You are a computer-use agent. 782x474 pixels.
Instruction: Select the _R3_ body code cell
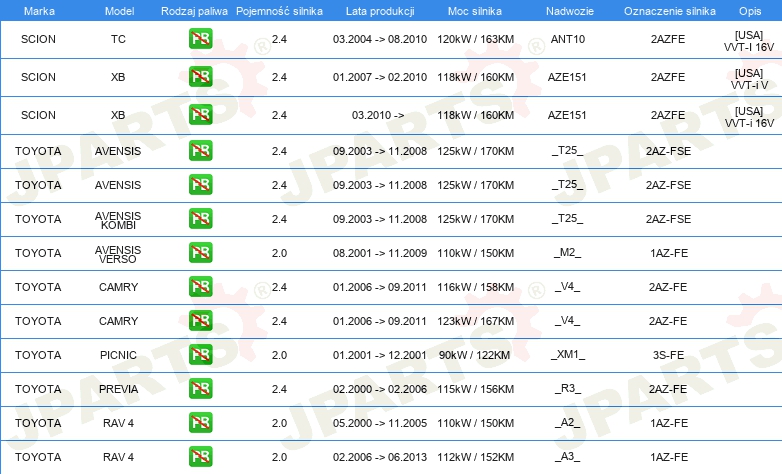(x=568, y=388)
